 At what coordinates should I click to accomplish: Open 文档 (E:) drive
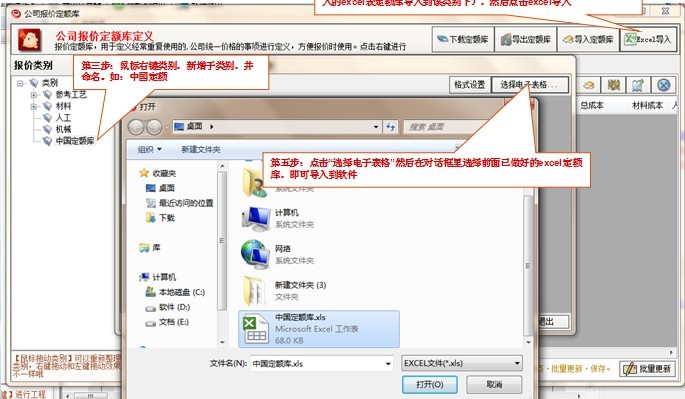[173, 322]
